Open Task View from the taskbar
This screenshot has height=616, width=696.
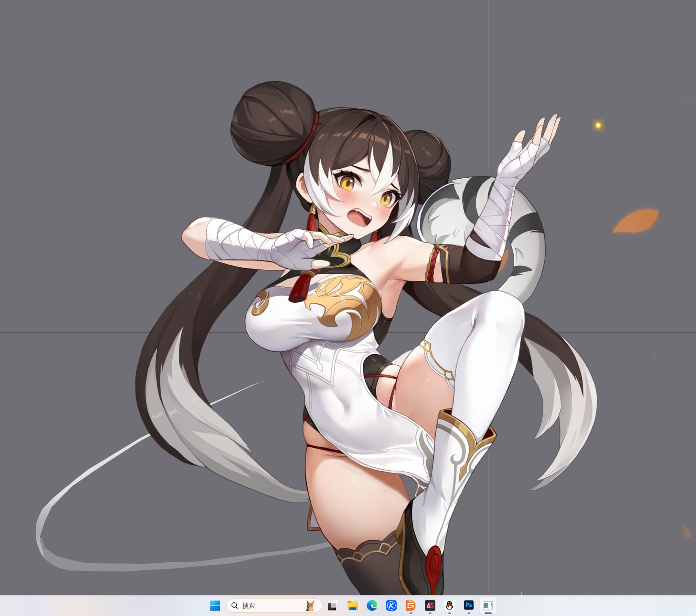pos(332,605)
